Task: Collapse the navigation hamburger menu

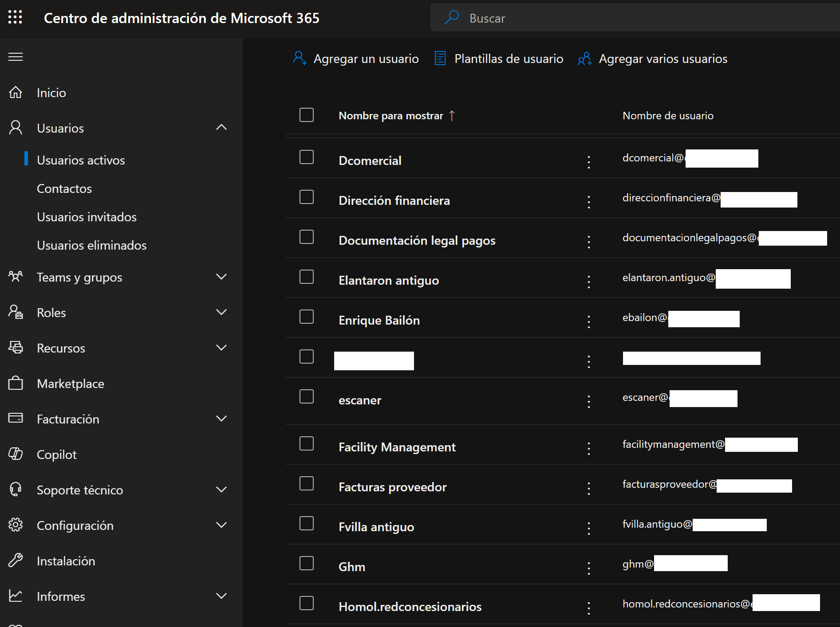Action: tap(16, 57)
